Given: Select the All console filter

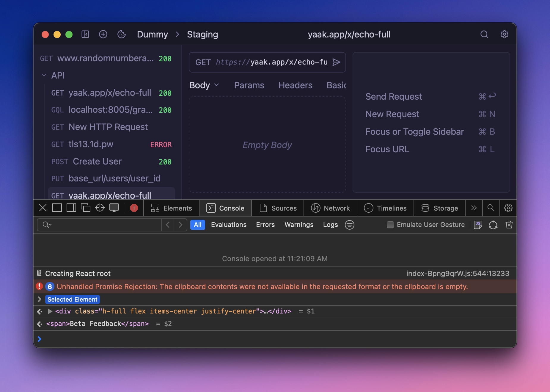Looking at the screenshot, I should 197,225.
